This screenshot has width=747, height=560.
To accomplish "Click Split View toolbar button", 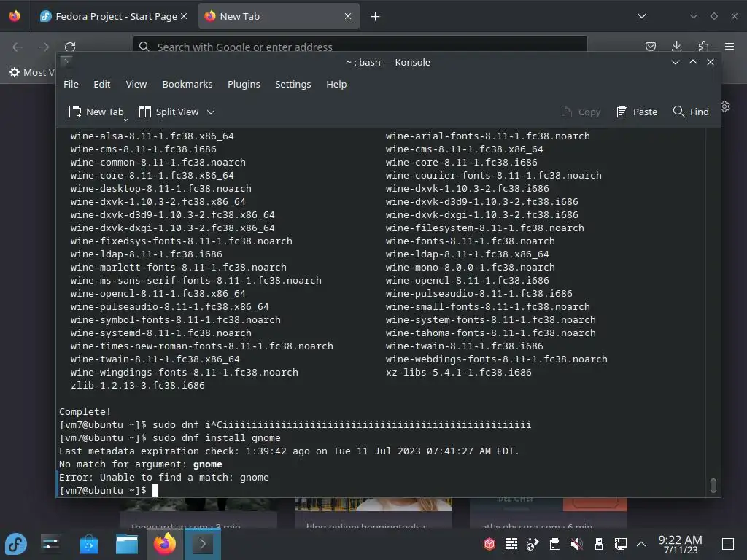I will [x=169, y=112].
